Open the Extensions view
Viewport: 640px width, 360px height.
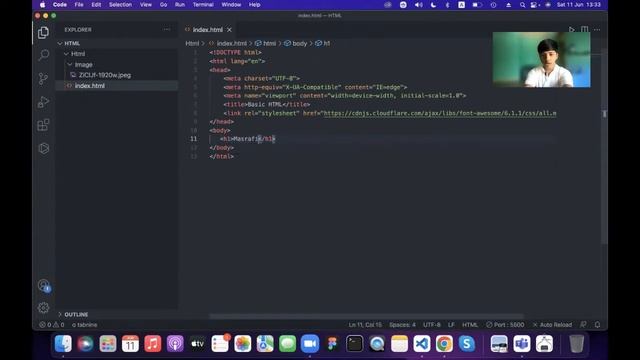point(43,125)
